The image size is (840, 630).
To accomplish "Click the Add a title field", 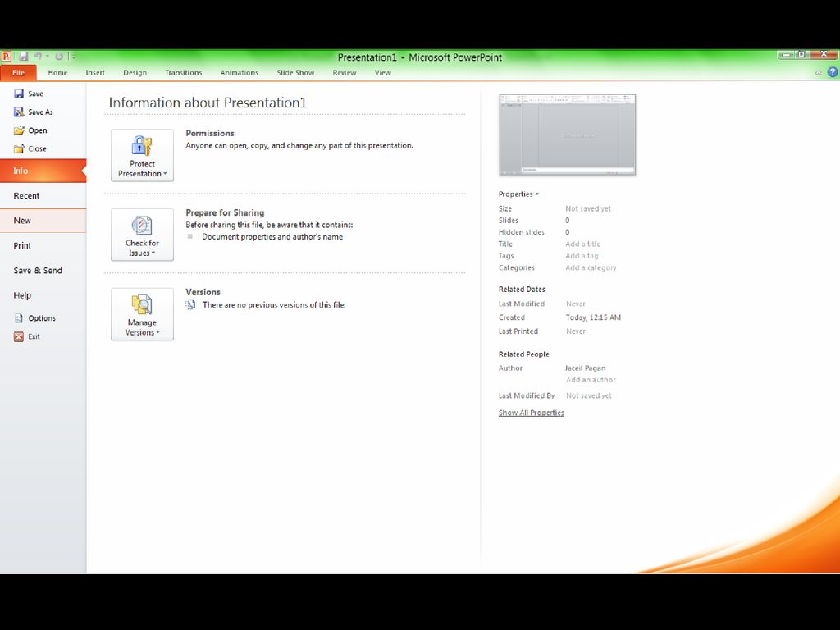I will point(583,244).
